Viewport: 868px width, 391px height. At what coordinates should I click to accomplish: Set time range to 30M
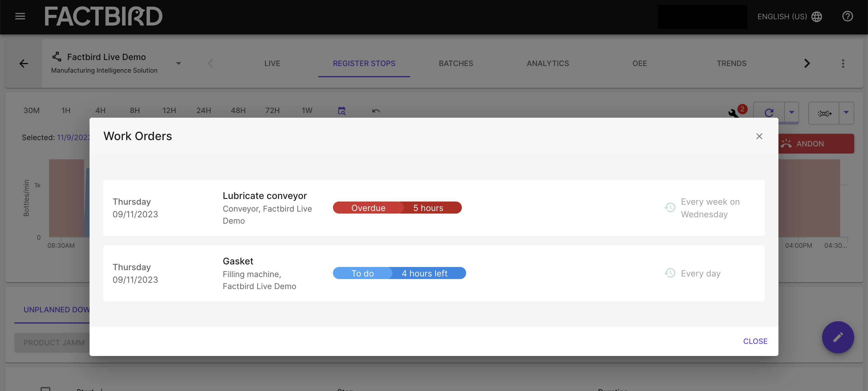point(31,111)
